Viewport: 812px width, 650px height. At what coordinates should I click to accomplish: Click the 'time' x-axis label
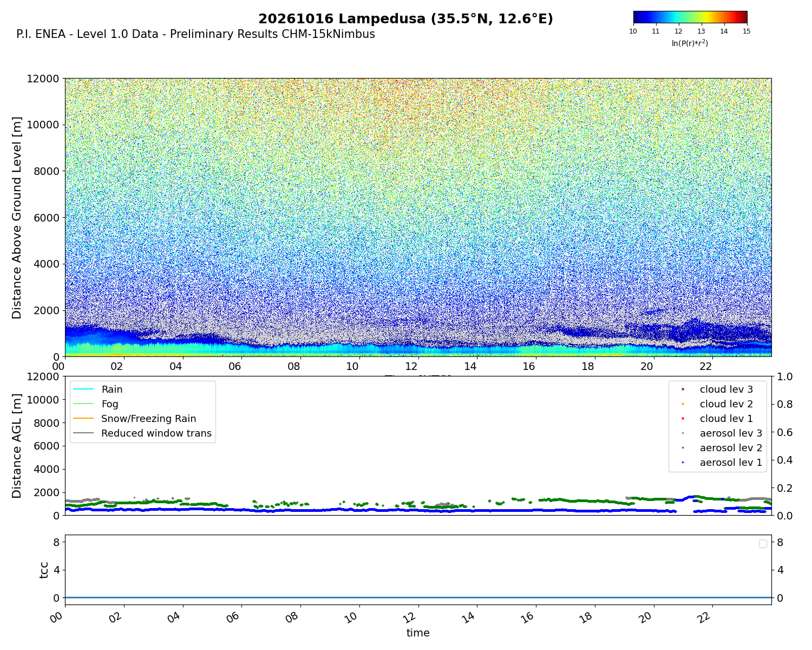coord(418,633)
